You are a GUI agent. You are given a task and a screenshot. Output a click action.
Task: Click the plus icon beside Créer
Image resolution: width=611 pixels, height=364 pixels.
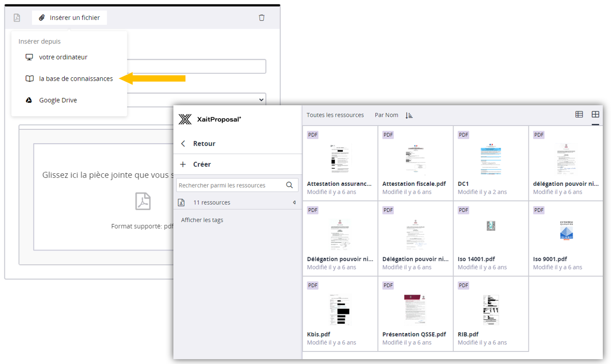pos(183,164)
